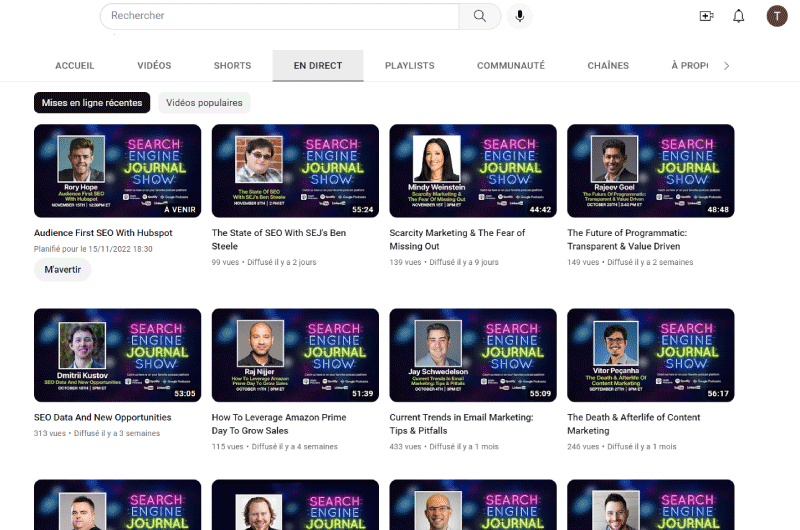
Task: Open Dmitrii Kustov video thumbnail
Action: tap(117, 355)
